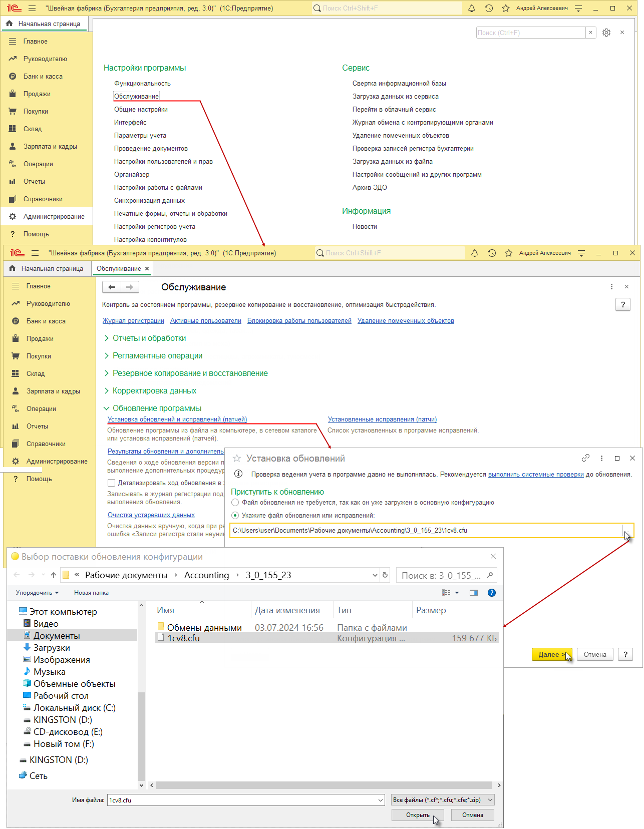Open Функциональность in Настройки программы

coord(142,83)
